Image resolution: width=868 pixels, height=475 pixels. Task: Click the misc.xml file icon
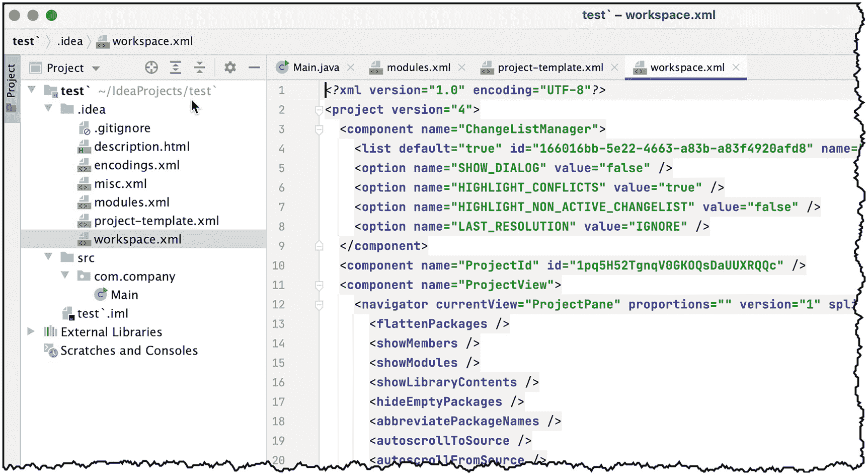pyautogui.click(x=84, y=184)
